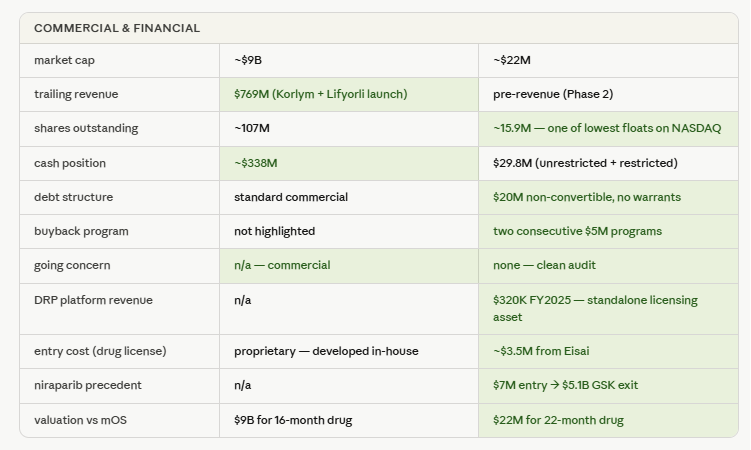Select the 'trailing revenue' row label
Image resolution: width=751 pixels, height=450 pixels.
(x=76, y=94)
